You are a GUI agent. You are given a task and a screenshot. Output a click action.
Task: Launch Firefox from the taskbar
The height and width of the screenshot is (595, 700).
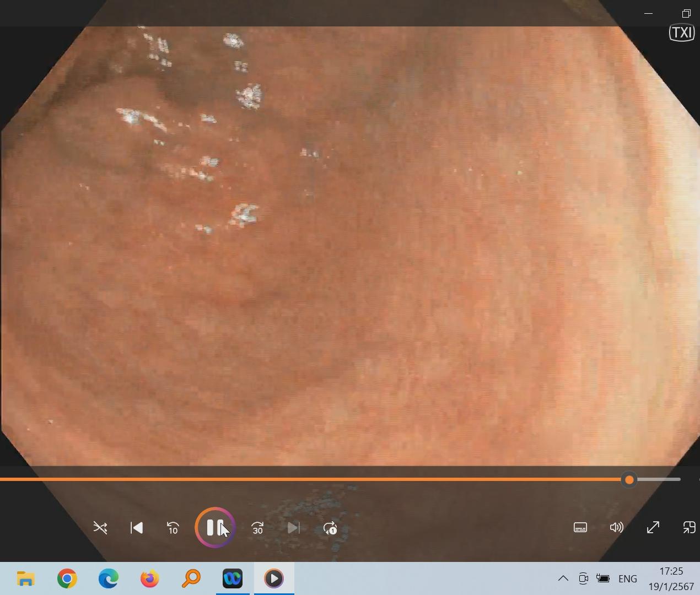150,578
